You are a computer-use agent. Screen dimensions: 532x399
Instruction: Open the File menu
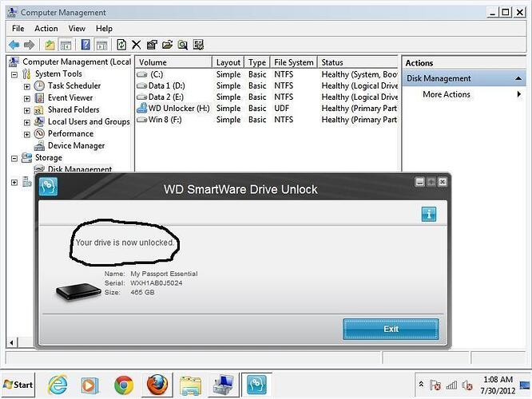[18, 29]
